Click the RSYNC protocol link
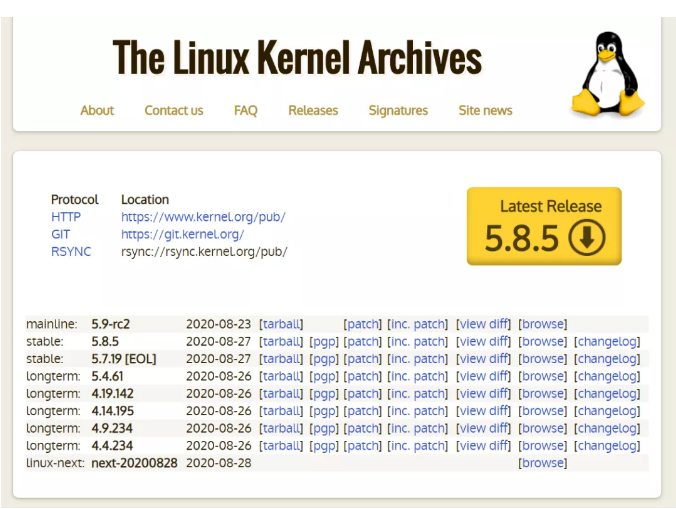Viewport: 676px width, 509px height. click(x=71, y=251)
